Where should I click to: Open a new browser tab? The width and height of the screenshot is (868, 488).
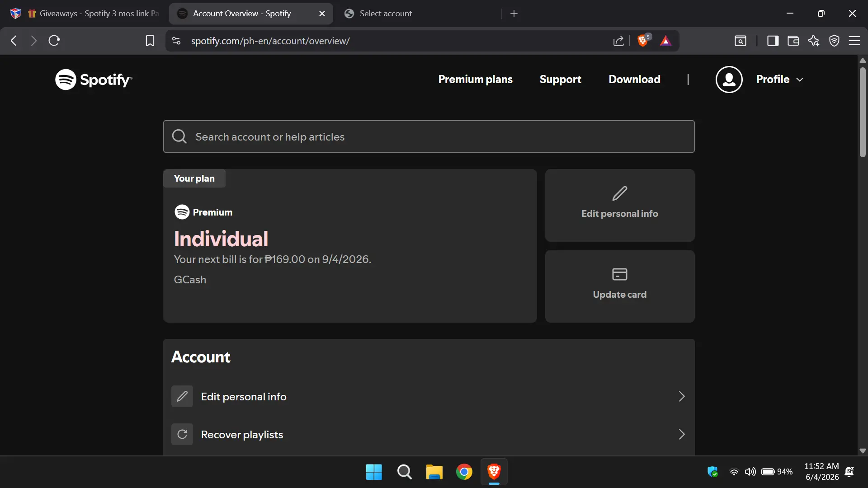pos(514,14)
